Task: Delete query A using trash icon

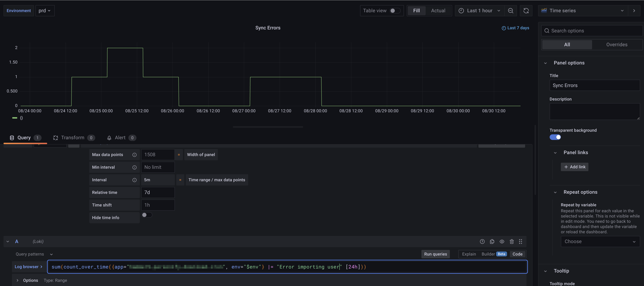Action: [512, 241]
